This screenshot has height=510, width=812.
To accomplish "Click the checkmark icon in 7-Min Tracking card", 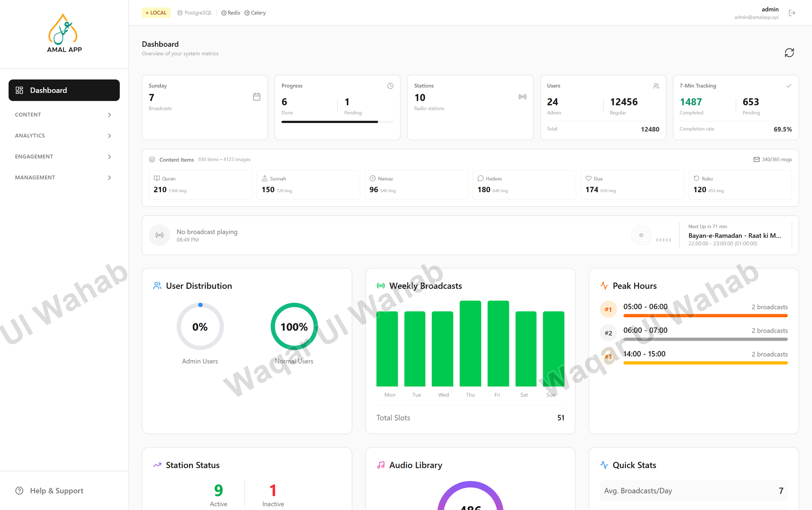I will [x=789, y=86].
